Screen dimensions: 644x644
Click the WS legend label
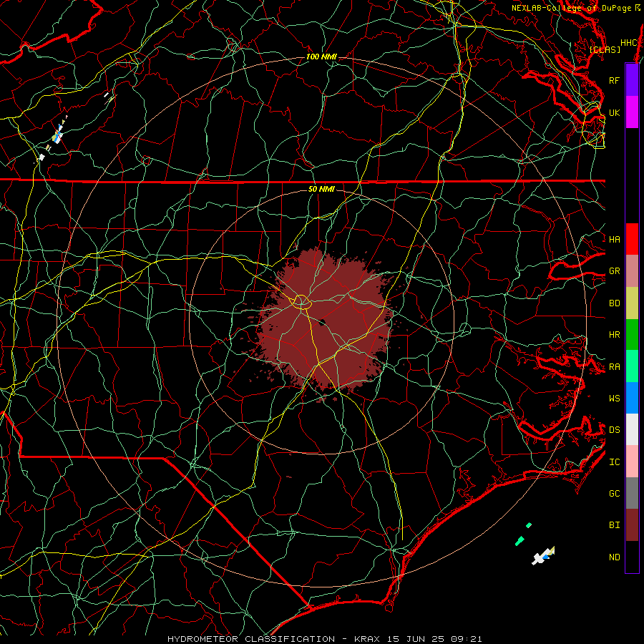point(614,398)
